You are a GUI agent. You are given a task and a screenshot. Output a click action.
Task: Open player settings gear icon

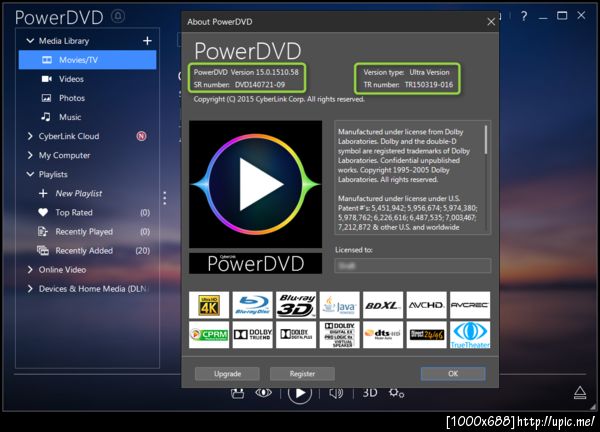click(x=396, y=393)
